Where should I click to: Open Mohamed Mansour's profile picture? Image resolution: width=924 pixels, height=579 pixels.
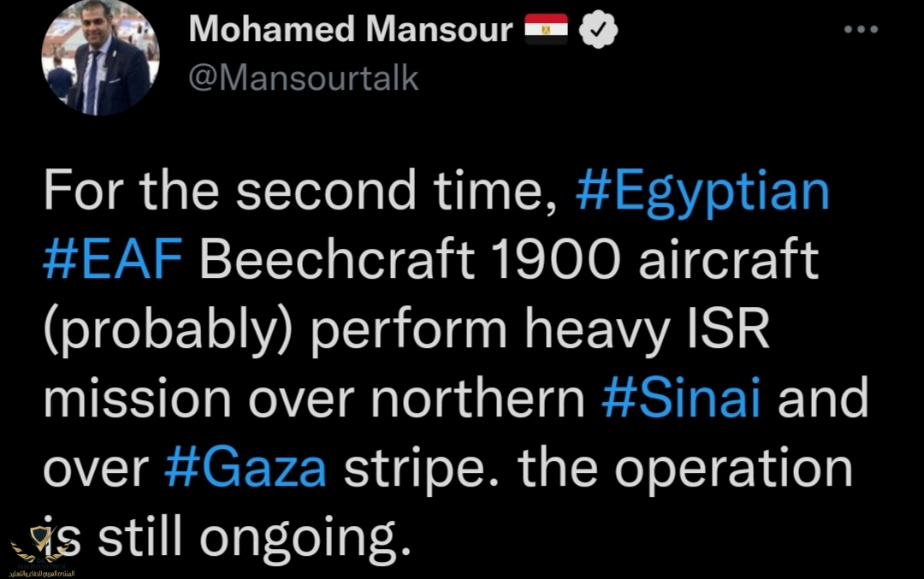100,57
